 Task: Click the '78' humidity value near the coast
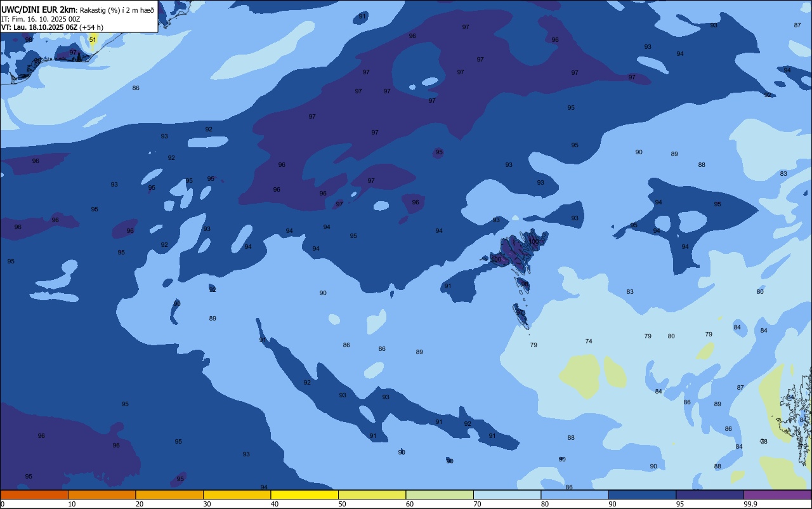point(764,442)
